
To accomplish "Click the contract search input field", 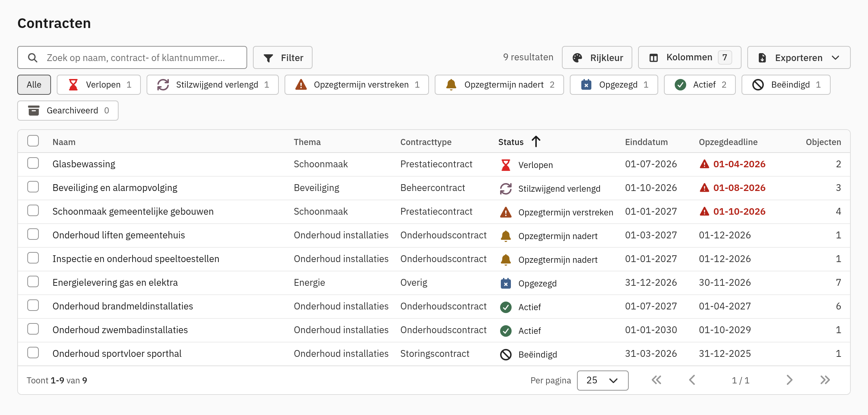I will 132,57.
